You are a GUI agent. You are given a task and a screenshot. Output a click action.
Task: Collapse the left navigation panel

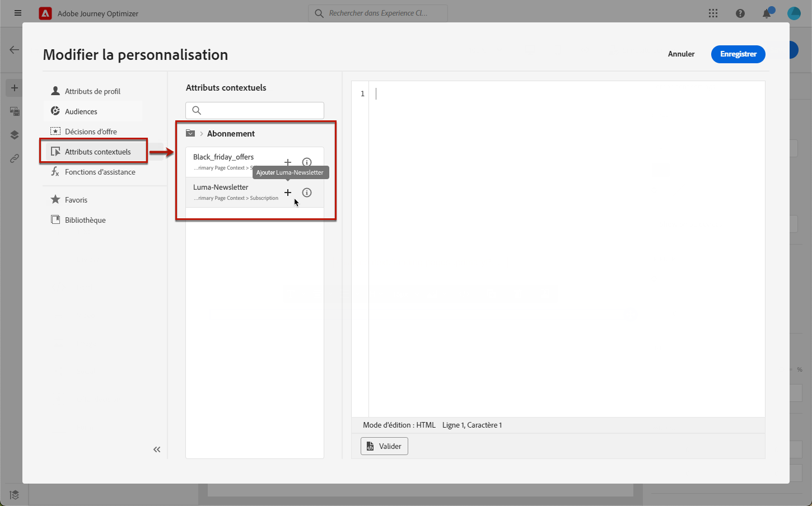[157, 449]
